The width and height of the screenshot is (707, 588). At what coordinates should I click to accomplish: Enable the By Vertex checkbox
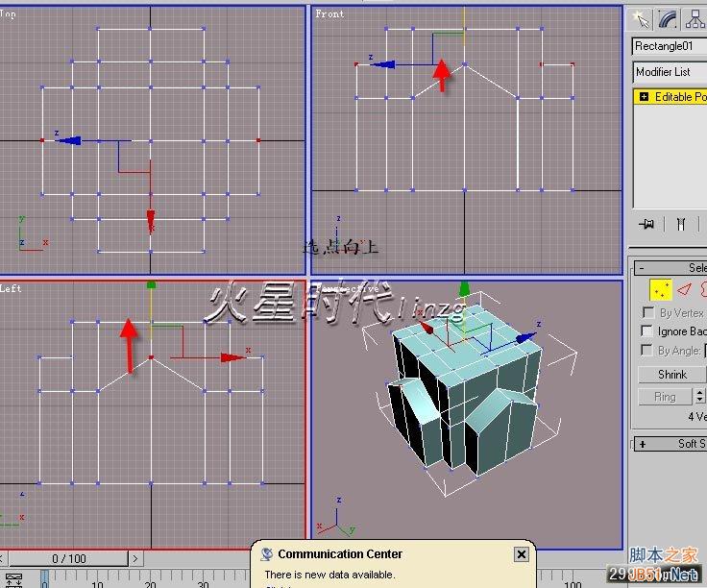tap(648, 312)
